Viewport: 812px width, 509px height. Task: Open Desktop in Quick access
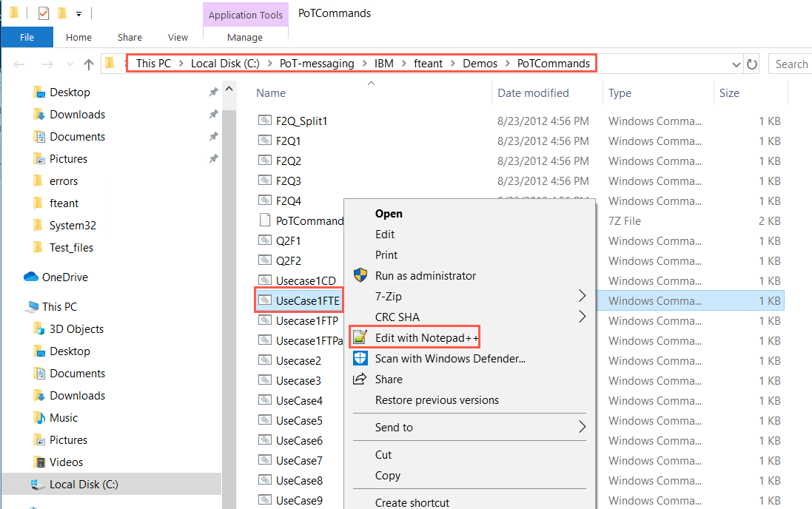tap(70, 92)
